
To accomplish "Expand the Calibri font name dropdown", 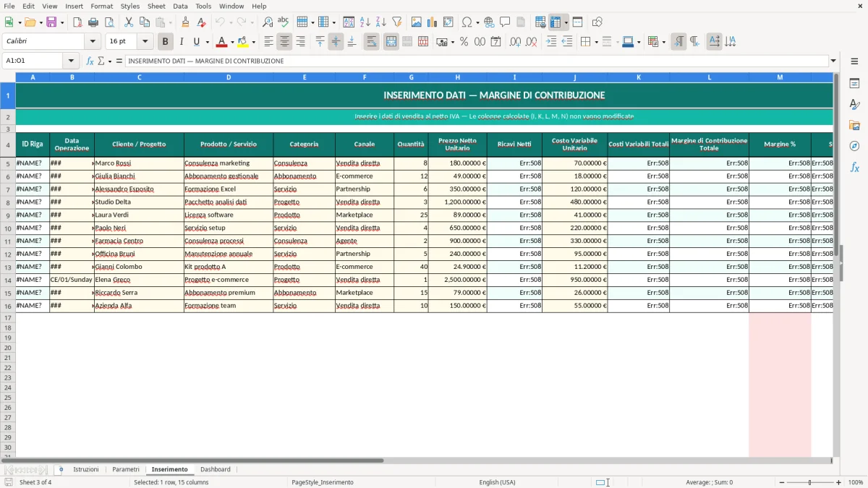I will (93, 41).
